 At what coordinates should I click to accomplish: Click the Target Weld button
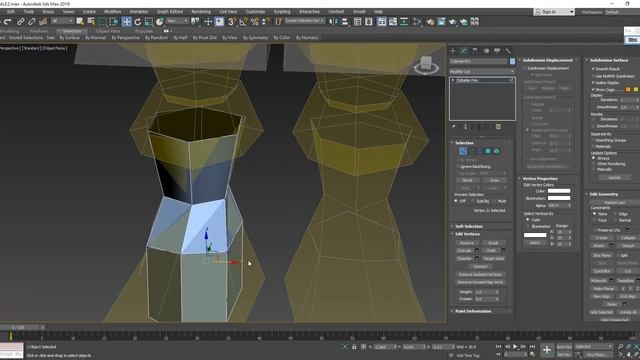point(493,259)
